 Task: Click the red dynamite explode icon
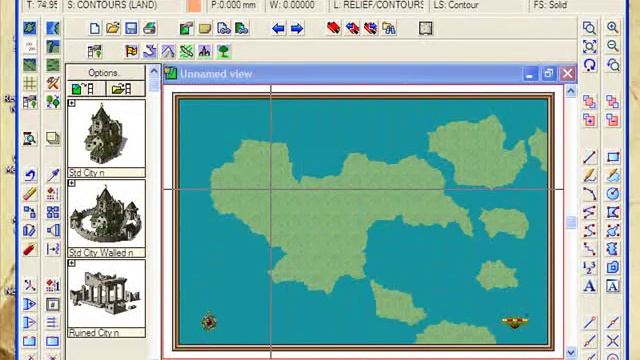(x=30, y=249)
